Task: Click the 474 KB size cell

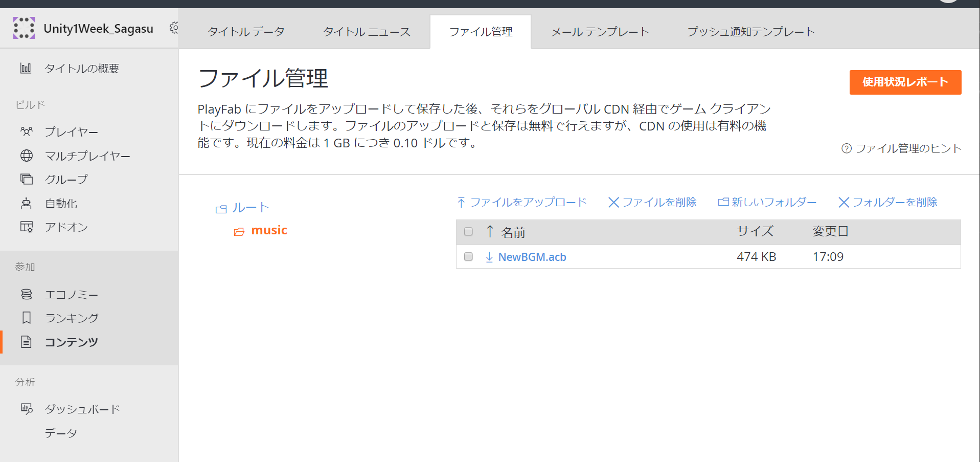Action: (757, 257)
